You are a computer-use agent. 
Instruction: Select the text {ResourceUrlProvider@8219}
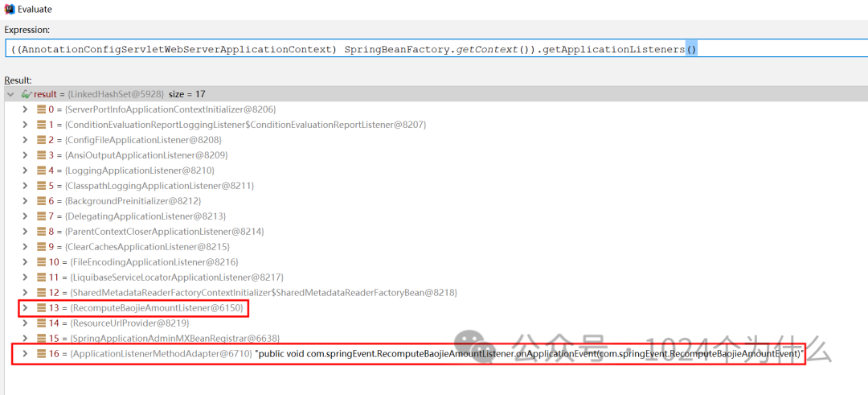(x=129, y=323)
